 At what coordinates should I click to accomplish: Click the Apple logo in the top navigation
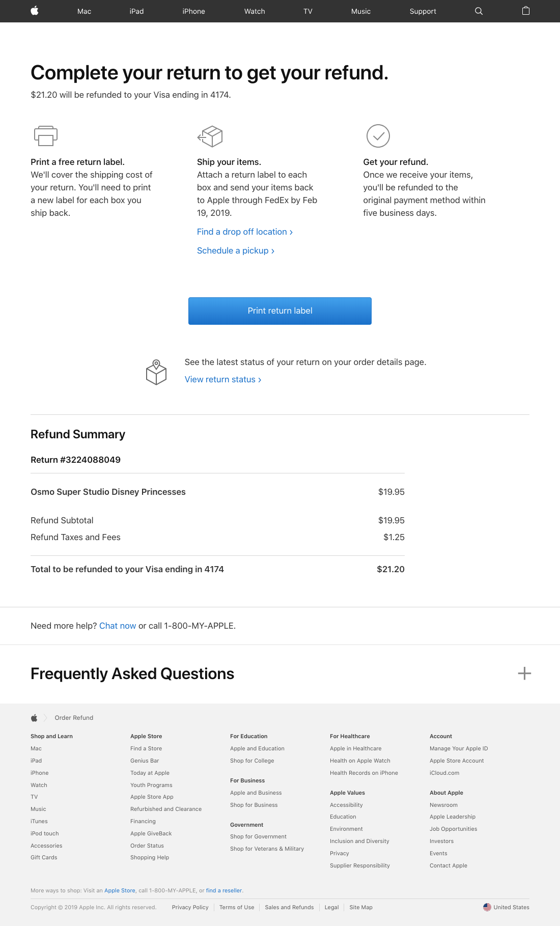click(35, 11)
